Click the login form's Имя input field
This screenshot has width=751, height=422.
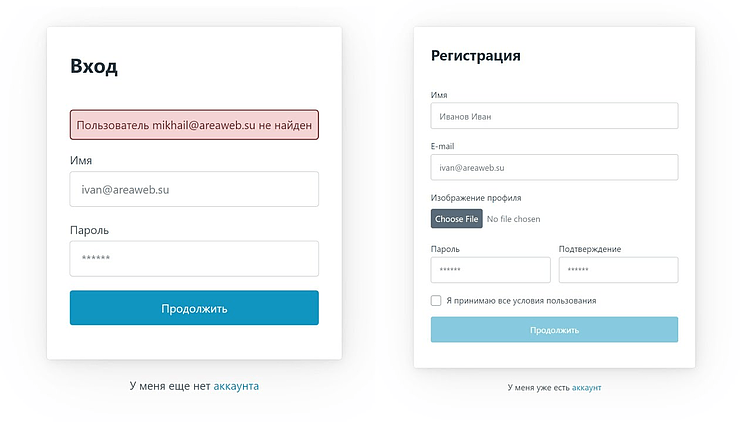click(x=194, y=189)
